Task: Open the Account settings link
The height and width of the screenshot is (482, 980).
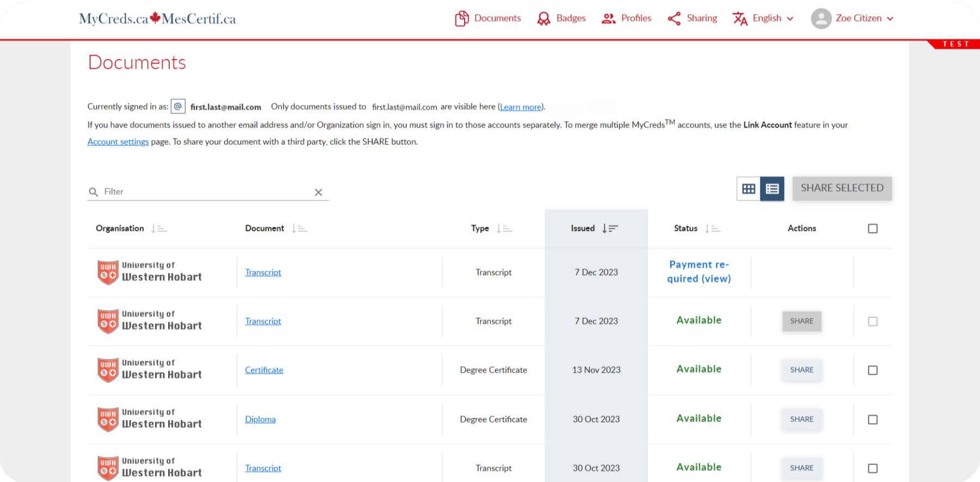Action: click(x=118, y=142)
